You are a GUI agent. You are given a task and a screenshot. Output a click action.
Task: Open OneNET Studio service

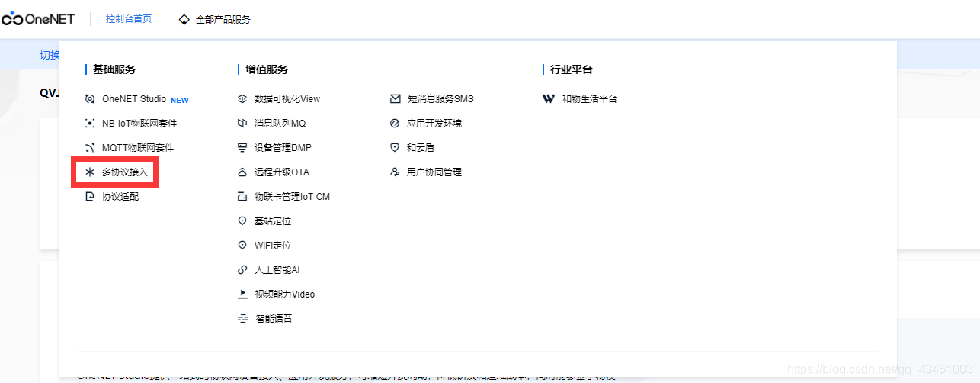134,99
